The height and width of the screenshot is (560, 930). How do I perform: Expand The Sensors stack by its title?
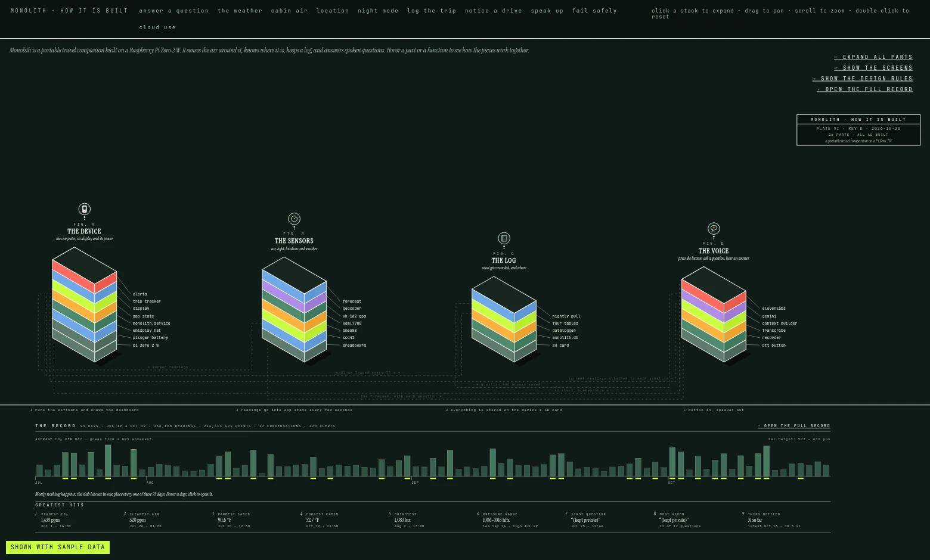[294, 241]
